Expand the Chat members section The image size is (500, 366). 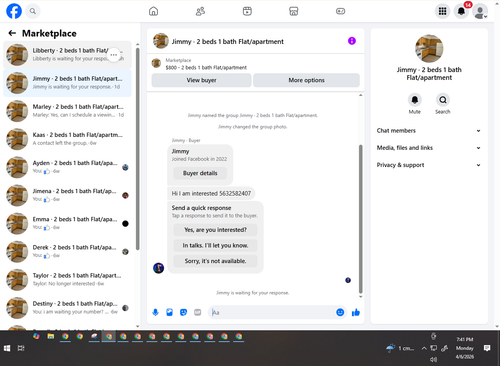click(x=429, y=131)
